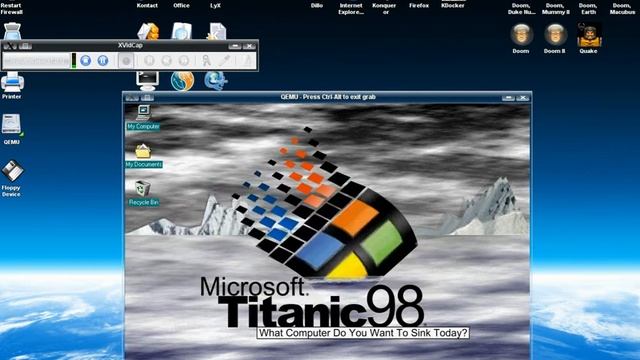Click the second button in XVidCap titlebar left
The image size is (640, 360).
point(25,46)
